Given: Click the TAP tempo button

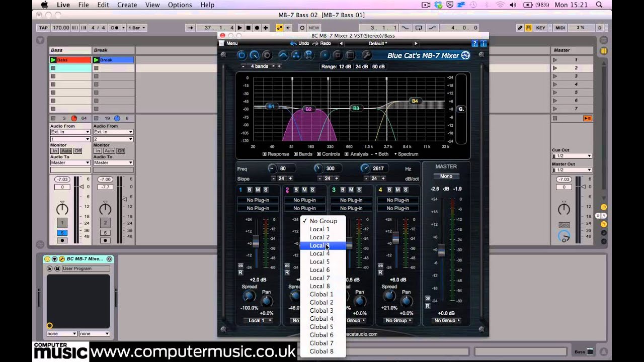Looking at the screenshot, I should click(43, 28).
